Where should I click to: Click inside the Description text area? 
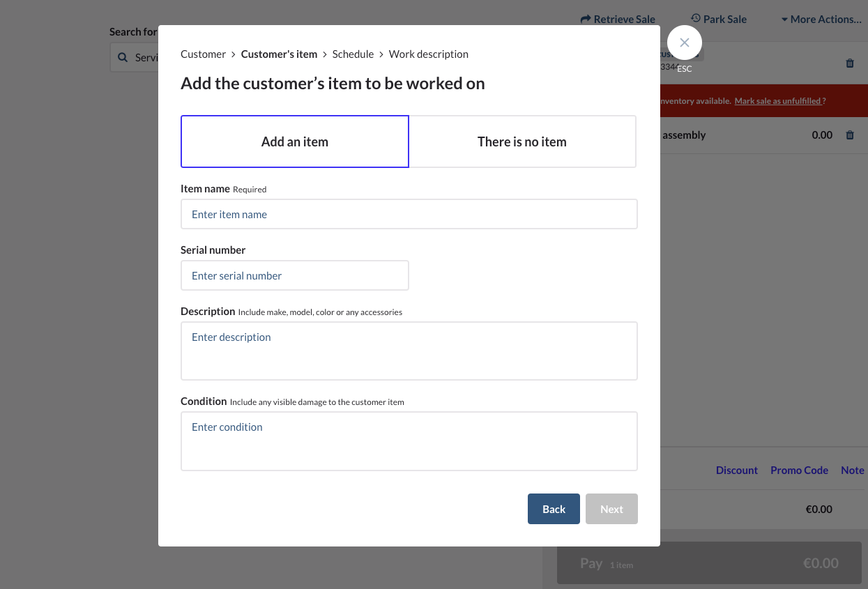pyautogui.click(x=409, y=350)
